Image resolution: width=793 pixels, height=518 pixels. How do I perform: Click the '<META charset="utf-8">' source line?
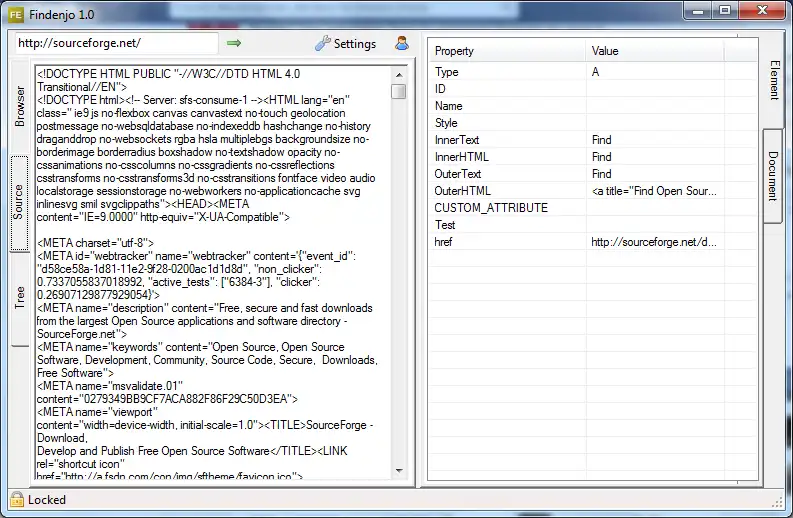[x=95, y=243]
